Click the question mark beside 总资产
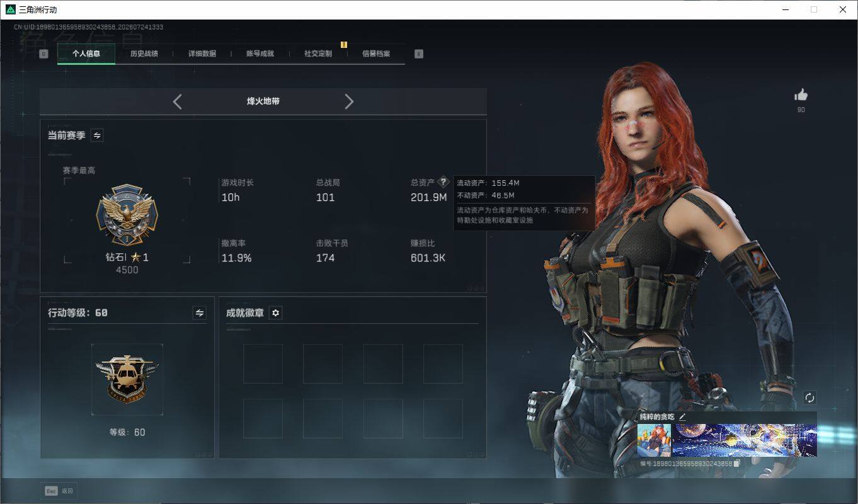The image size is (858, 504). point(443,182)
